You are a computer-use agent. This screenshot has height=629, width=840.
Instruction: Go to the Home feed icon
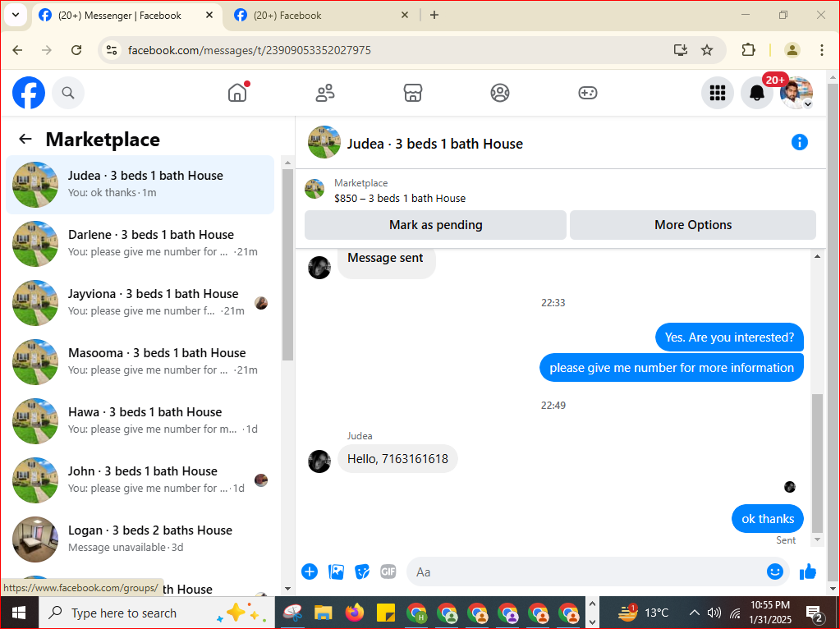pos(237,93)
